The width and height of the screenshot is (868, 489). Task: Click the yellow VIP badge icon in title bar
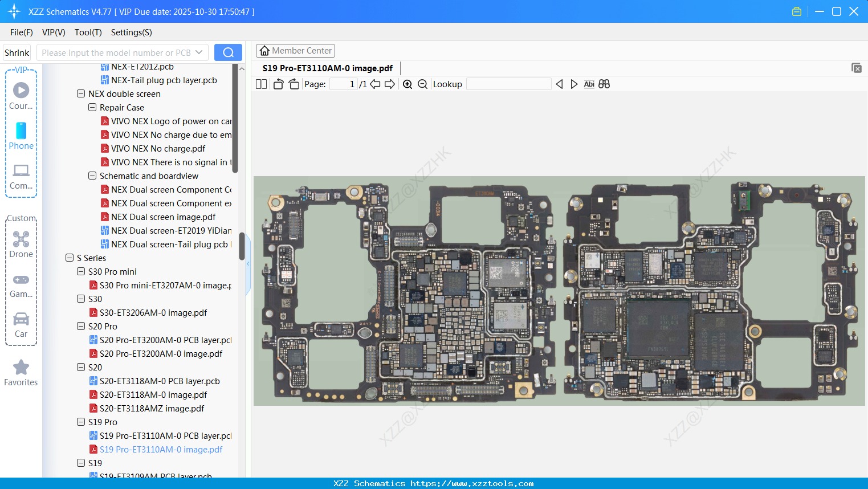point(797,11)
